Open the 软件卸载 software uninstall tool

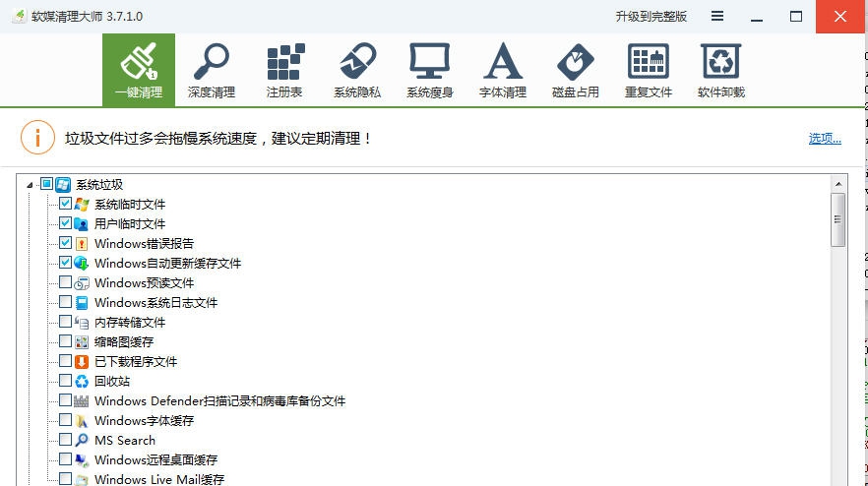pos(721,70)
